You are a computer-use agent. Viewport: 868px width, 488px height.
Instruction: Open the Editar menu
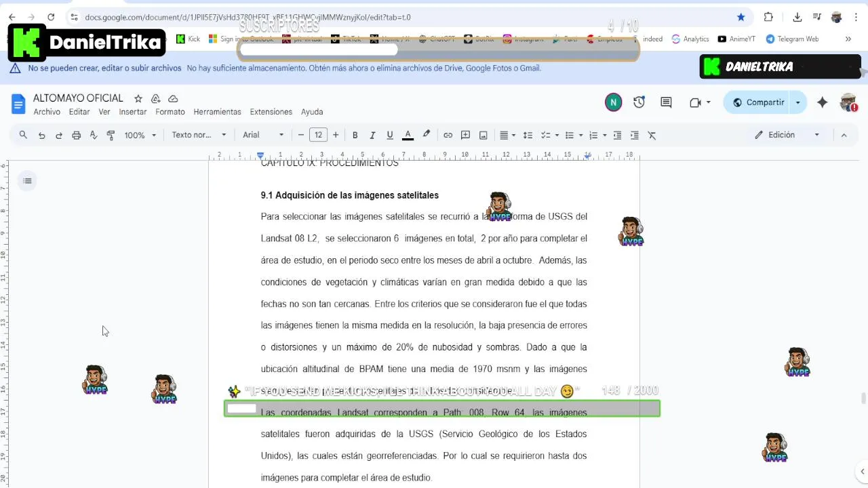tap(79, 112)
